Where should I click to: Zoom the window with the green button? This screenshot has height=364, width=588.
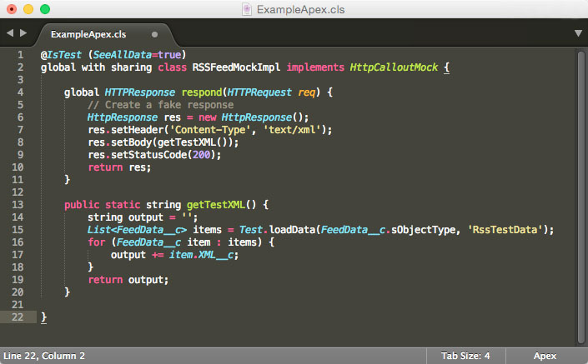44,9
